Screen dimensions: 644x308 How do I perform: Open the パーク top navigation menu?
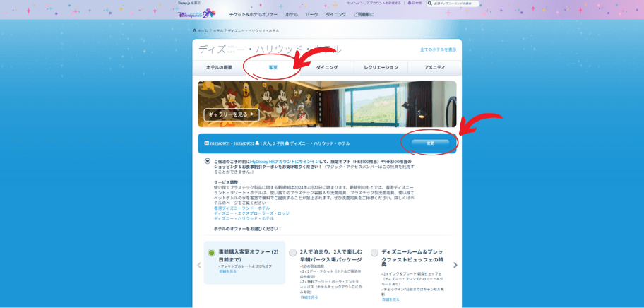coord(311,14)
